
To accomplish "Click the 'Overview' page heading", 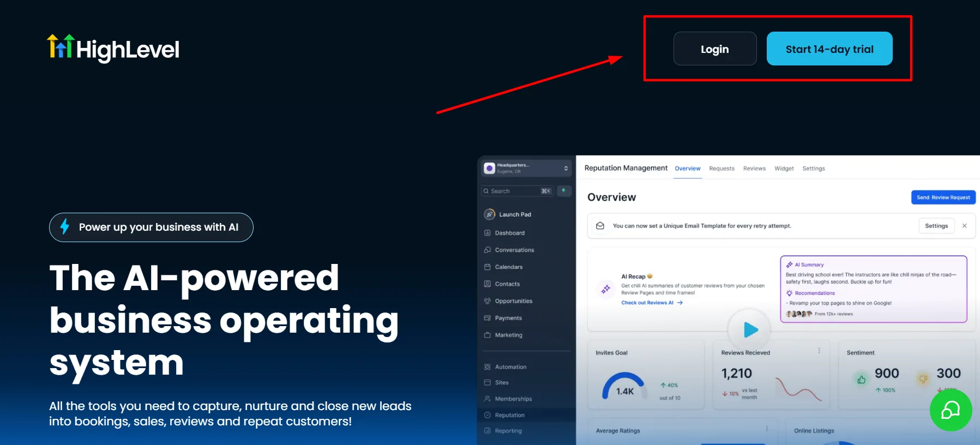I will tap(611, 197).
